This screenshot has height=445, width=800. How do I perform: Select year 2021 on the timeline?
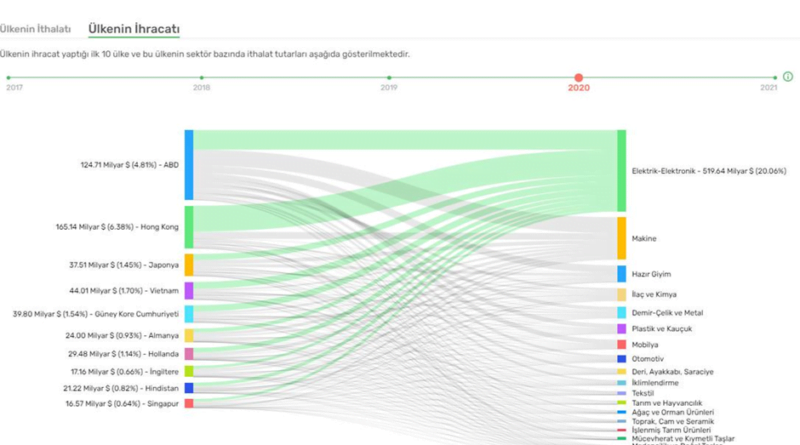point(775,77)
